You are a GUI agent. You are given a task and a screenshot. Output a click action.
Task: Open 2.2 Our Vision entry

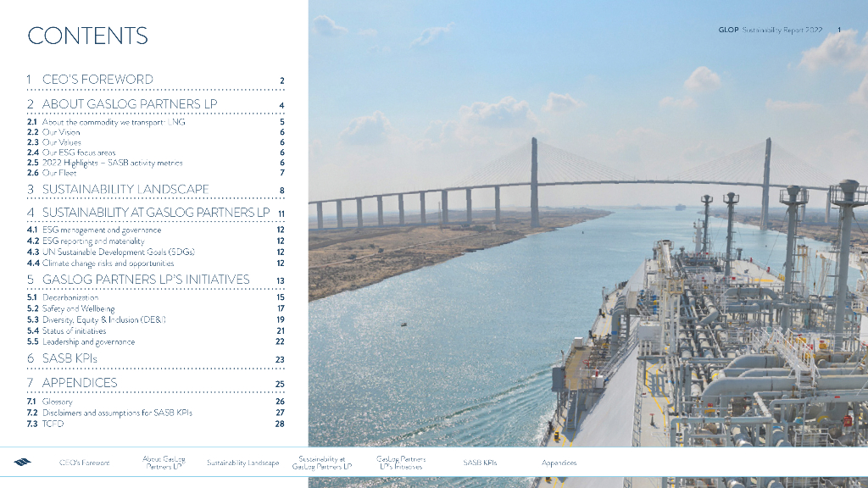[x=156, y=132]
